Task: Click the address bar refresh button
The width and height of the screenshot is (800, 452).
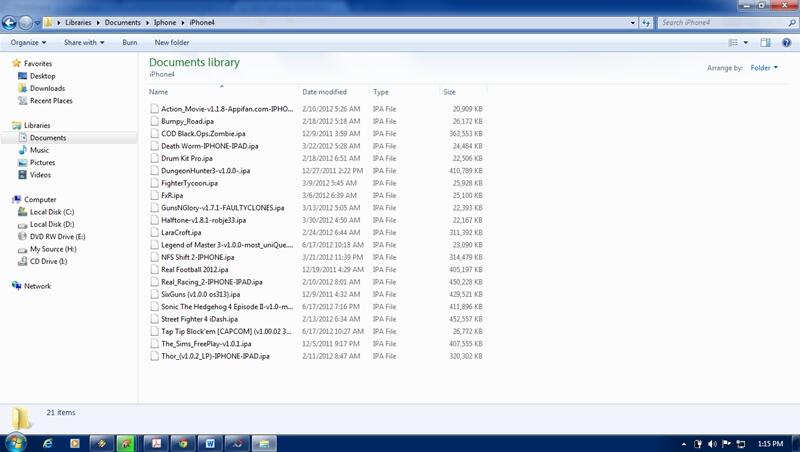Action: (646, 22)
